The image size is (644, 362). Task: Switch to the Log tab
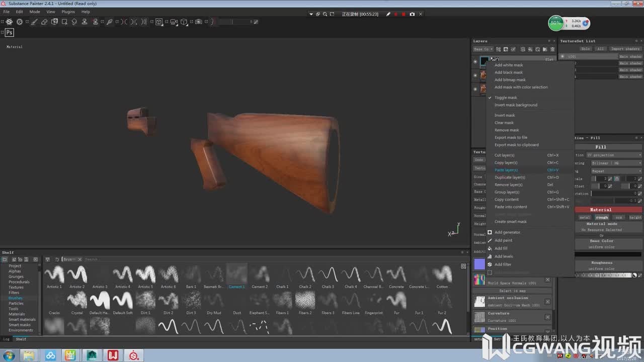(x=7, y=339)
